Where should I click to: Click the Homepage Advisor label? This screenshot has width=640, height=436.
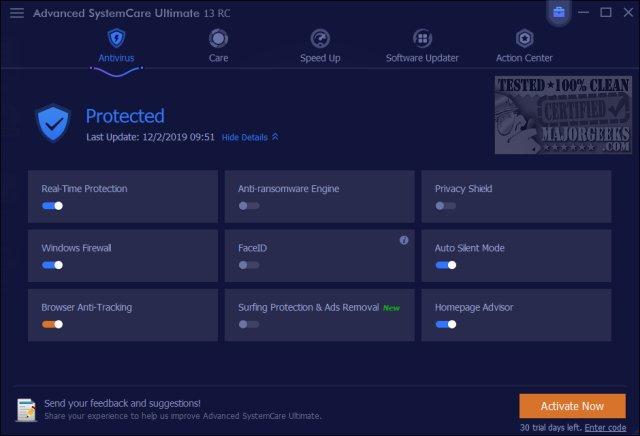474,307
